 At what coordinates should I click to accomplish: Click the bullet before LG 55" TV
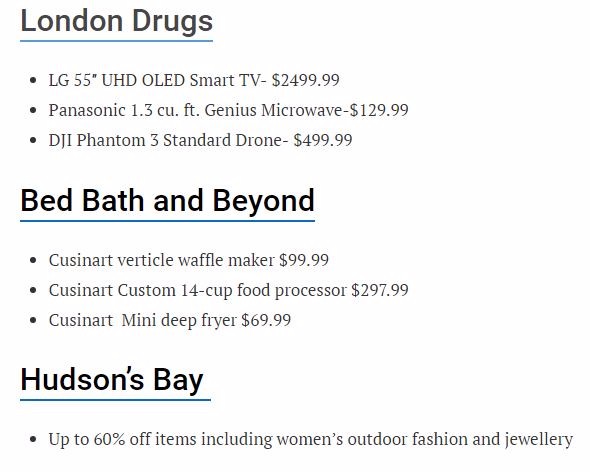click(33, 81)
